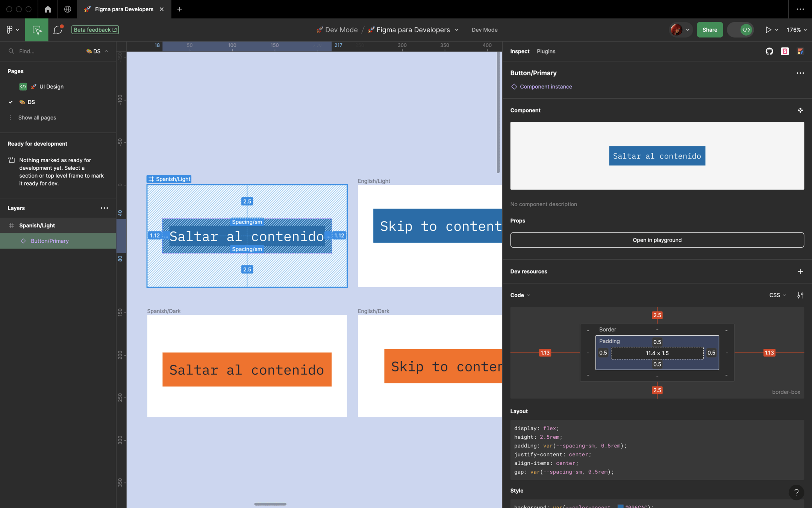The width and height of the screenshot is (812, 508).
Task: Collapse the DS pages chevron
Action: point(106,51)
